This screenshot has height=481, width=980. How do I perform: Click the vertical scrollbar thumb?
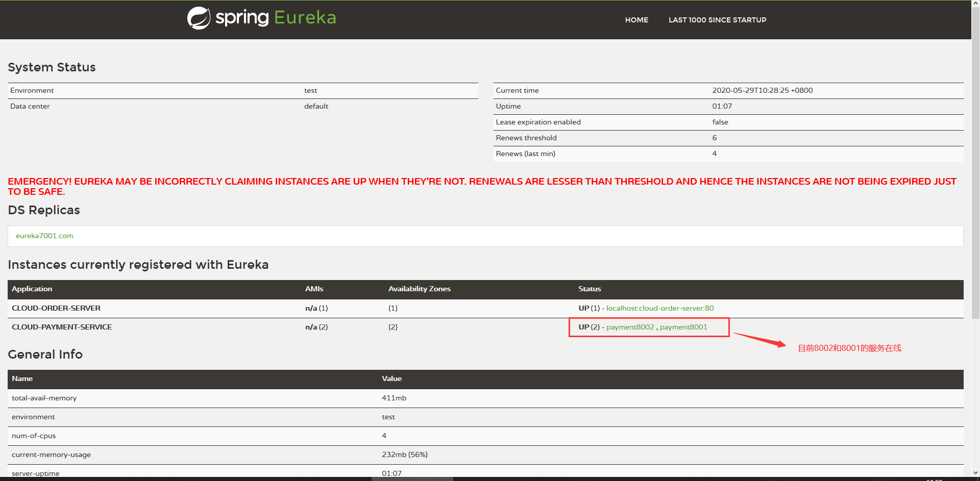click(x=975, y=163)
